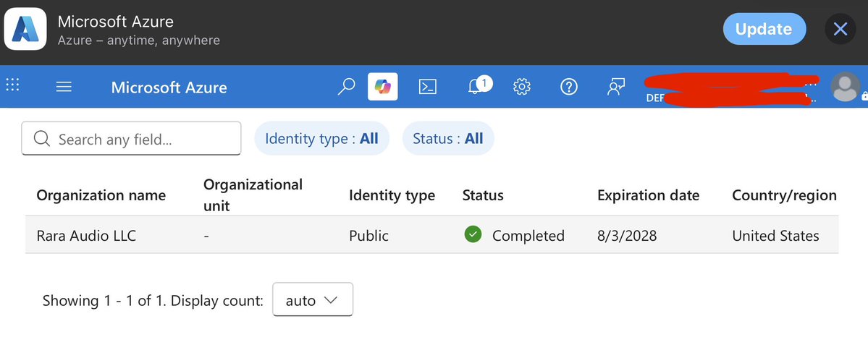Open the app launcher grid icon
The height and width of the screenshot is (337, 868).
12,85
